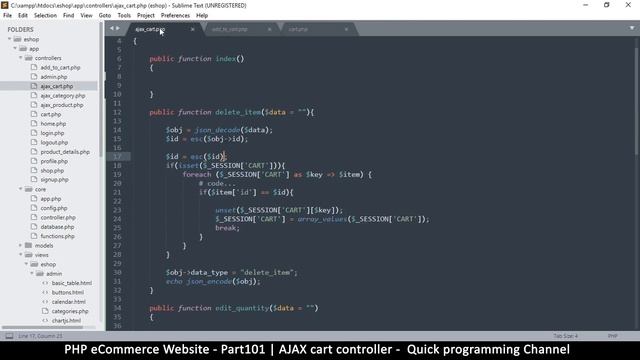Image resolution: width=640 pixels, height=360 pixels.
Task: Open the Edit menu
Action: (x=23, y=16)
